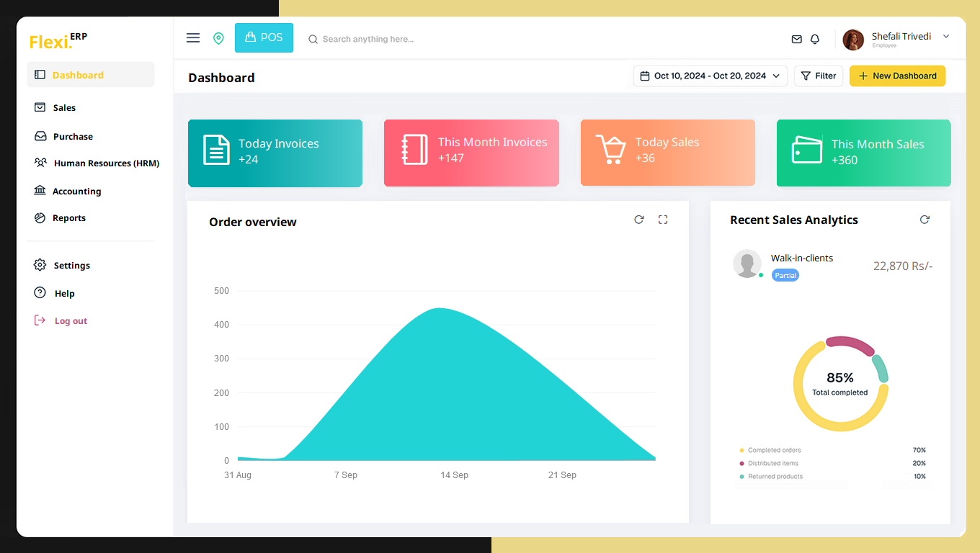The image size is (980, 553).
Task: Open the Help question mark item
Action: [40, 293]
